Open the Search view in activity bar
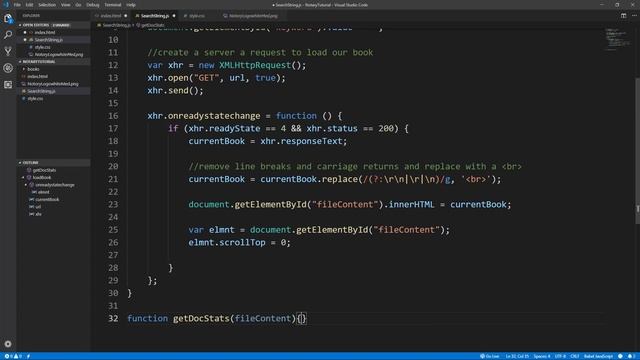The height and width of the screenshot is (360, 640). click(x=8, y=35)
